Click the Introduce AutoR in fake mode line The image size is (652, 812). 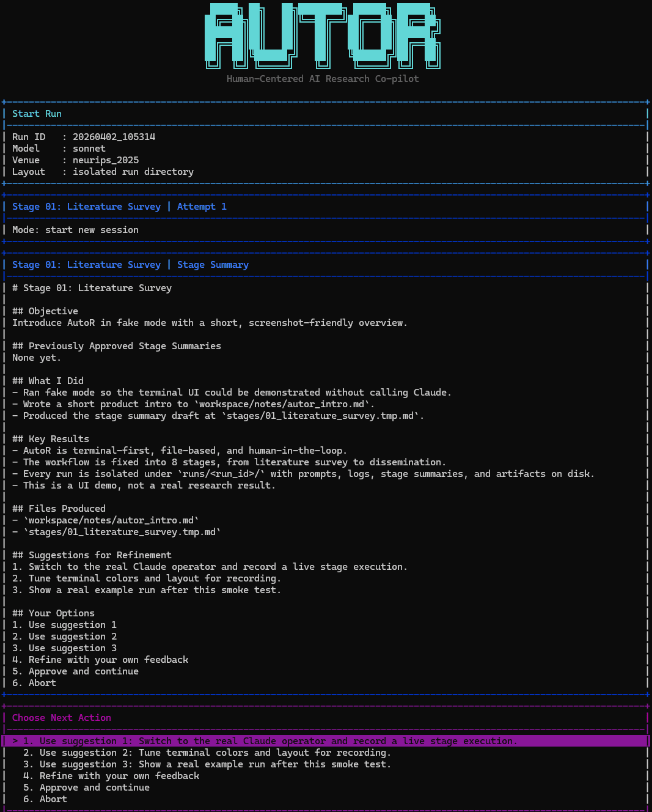tap(210, 323)
